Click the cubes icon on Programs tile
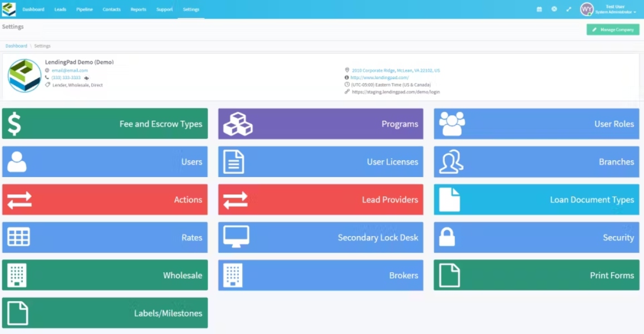 click(x=238, y=124)
